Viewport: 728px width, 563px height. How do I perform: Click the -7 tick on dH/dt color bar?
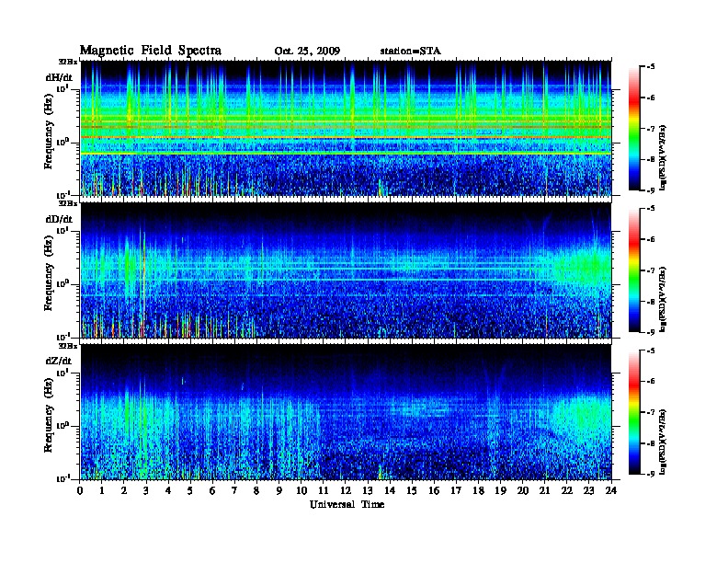point(652,129)
